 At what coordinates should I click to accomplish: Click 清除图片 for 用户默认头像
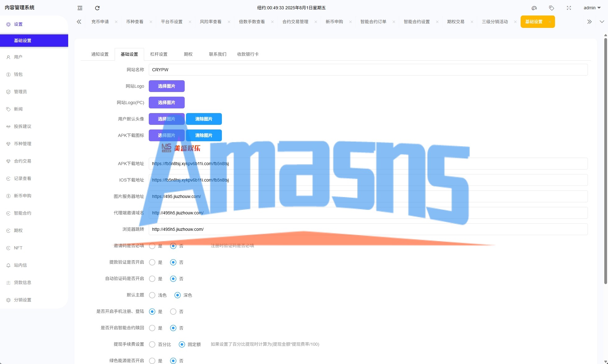tap(204, 119)
